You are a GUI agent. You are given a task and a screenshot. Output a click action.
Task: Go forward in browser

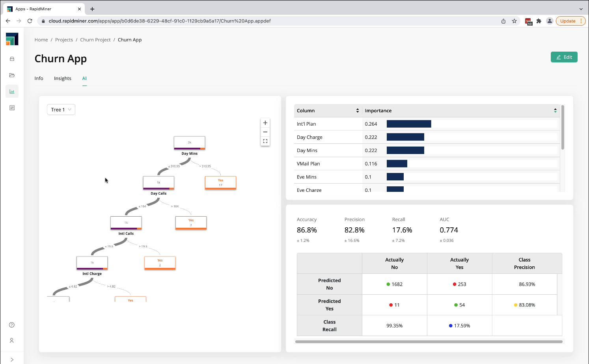(x=19, y=21)
